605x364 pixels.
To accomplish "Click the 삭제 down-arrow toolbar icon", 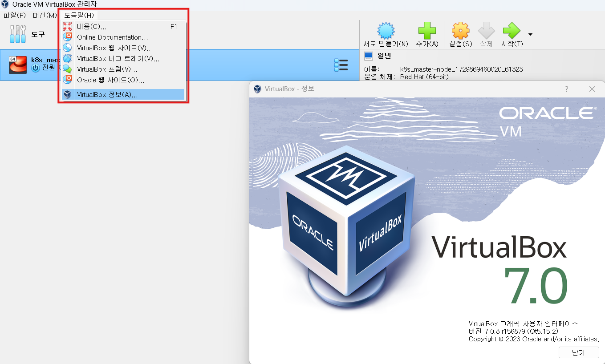I will 486,31.
